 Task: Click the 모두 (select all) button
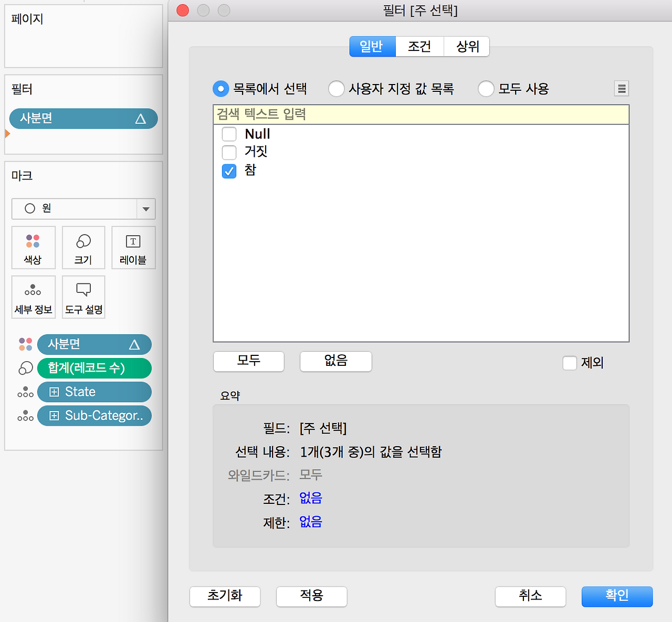(x=249, y=361)
